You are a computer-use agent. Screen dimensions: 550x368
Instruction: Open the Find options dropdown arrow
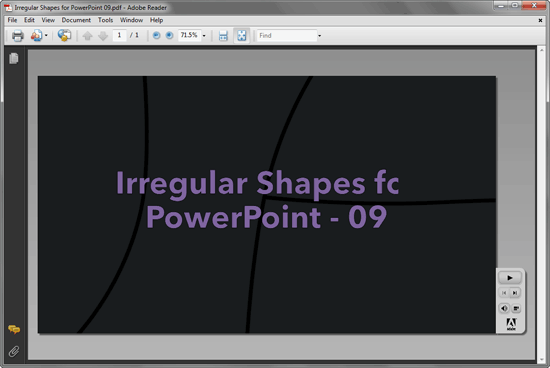319,36
